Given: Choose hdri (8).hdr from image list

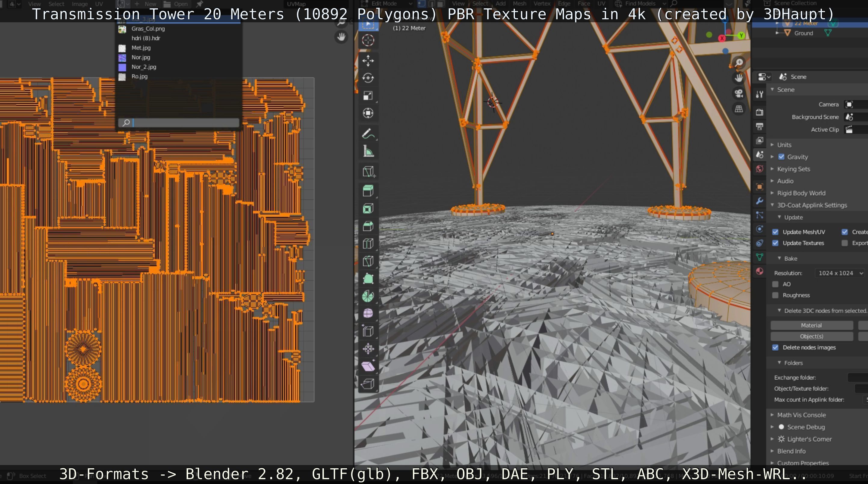Looking at the screenshot, I should (x=178, y=38).
